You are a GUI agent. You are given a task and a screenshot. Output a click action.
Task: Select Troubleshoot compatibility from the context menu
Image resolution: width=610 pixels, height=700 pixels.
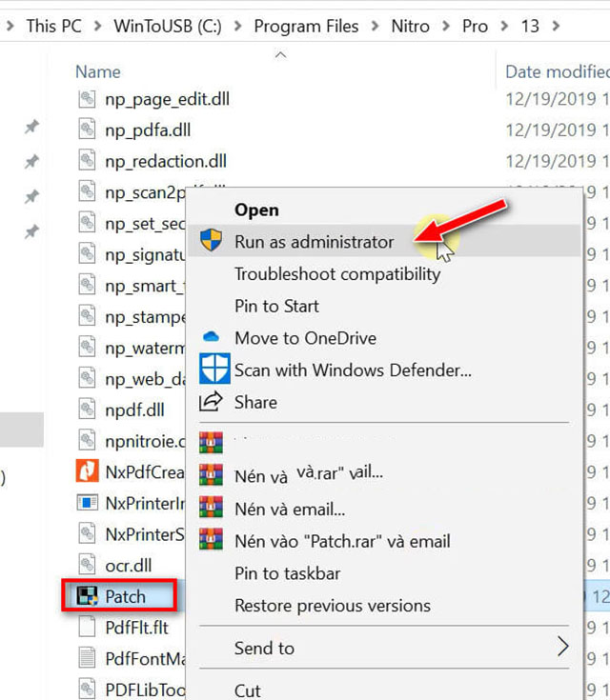[337, 274]
